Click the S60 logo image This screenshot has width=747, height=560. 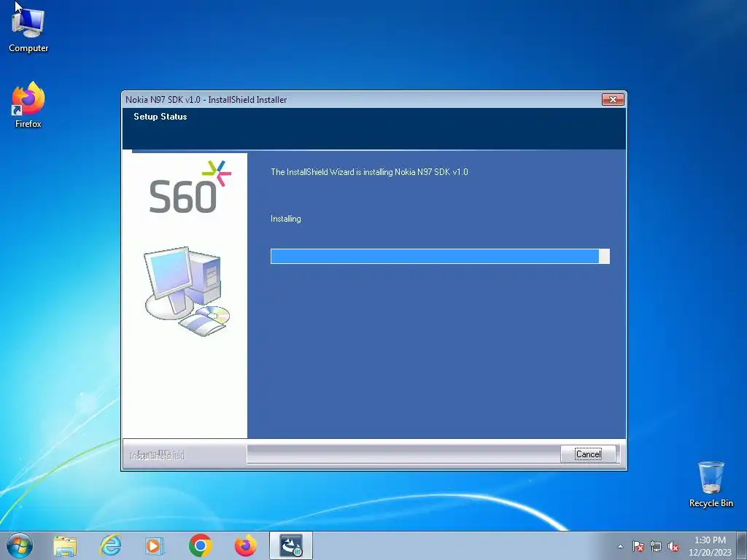(190, 187)
